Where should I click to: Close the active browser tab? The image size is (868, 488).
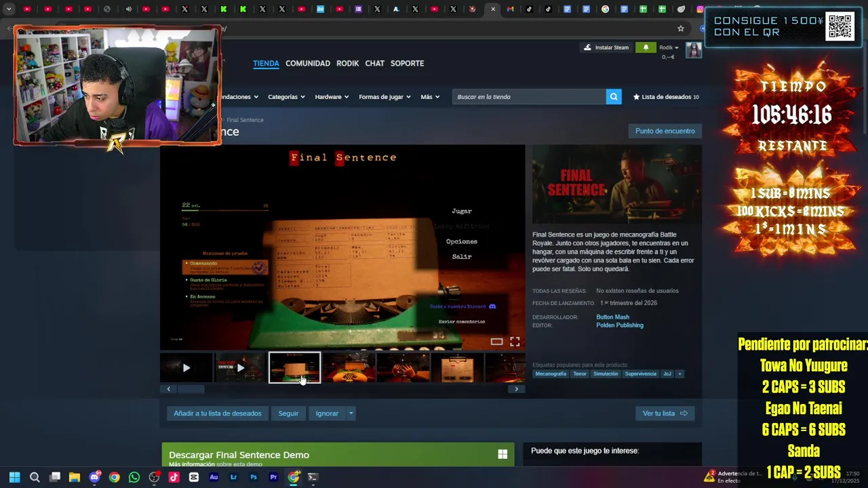(x=493, y=9)
